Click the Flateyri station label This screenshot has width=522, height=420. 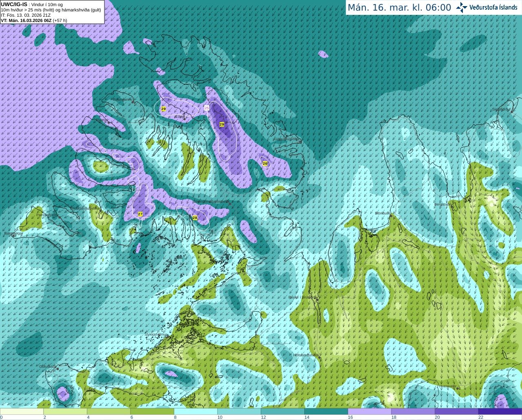(102, 120)
